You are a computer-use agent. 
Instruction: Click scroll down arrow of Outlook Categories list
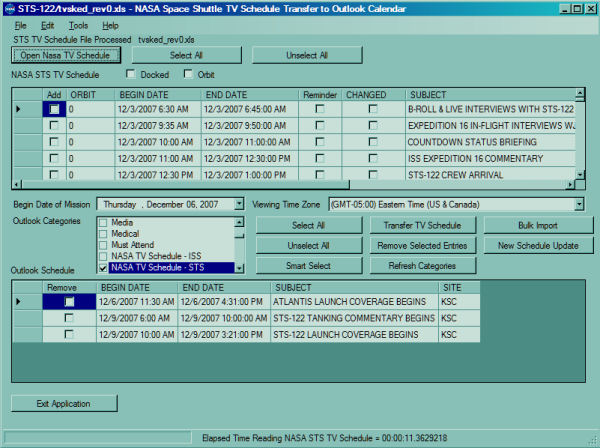click(x=239, y=268)
